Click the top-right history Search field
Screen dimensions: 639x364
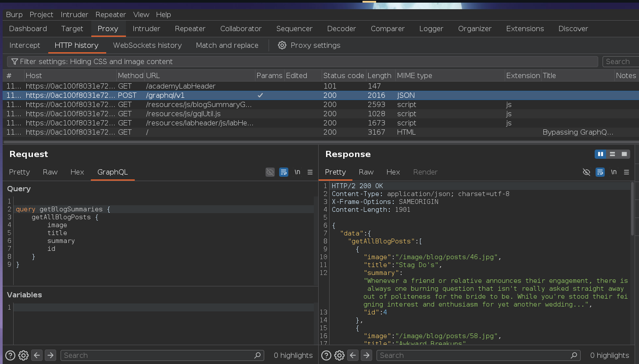(621, 61)
